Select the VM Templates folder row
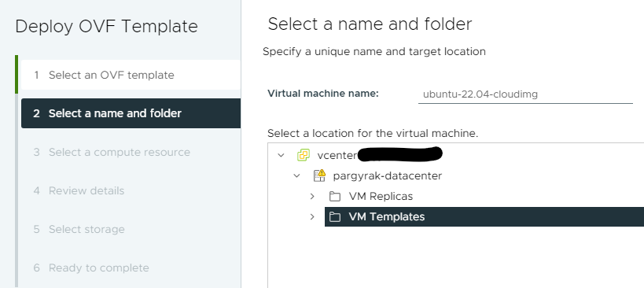This screenshot has height=288, width=644. [484, 216]
